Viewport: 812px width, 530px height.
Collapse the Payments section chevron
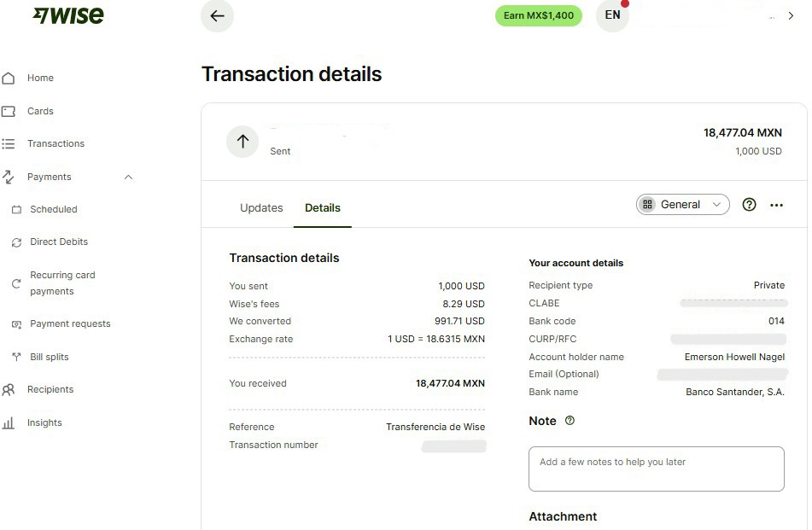coord(128,177)
